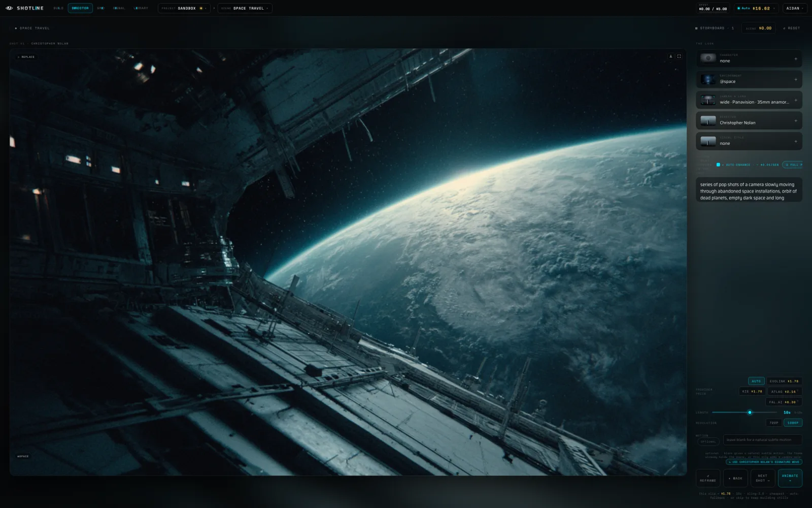
Task: Open the Aidan account menu
Action: (795, 8)
